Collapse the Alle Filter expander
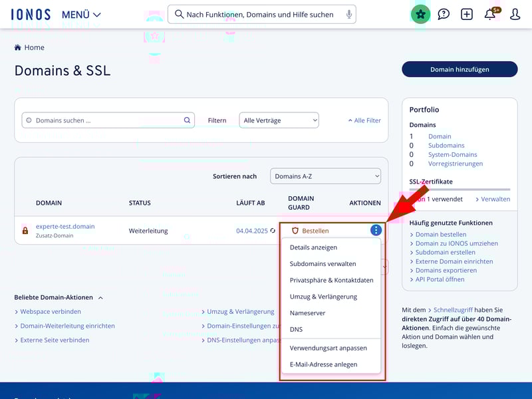532x399 pixels. [x=364, y=120]
